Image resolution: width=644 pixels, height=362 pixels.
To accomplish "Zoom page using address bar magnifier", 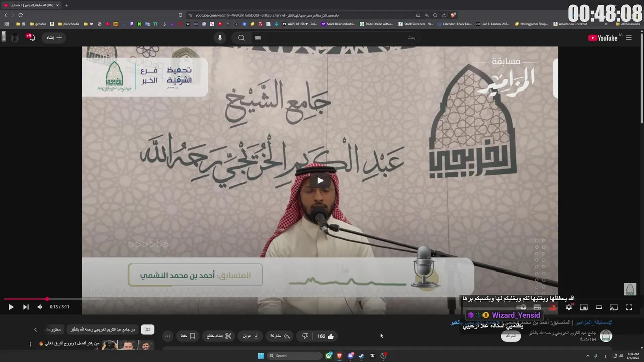I will [435, 15].
